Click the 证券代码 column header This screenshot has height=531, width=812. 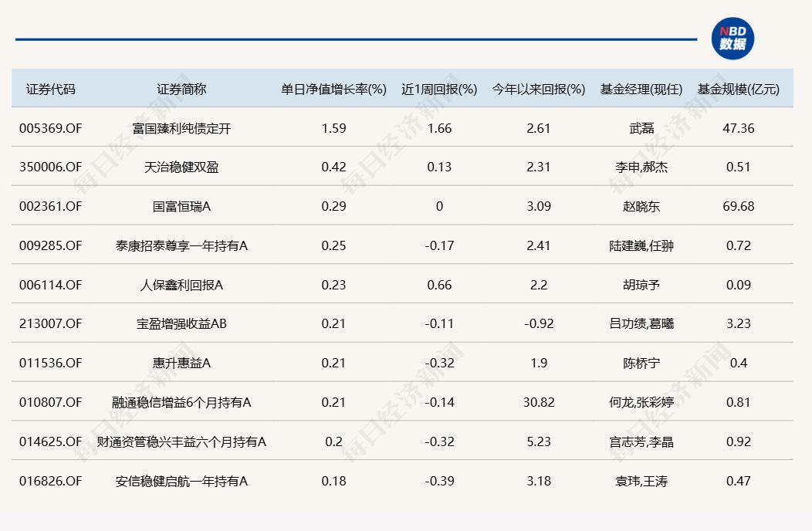[51, 89]
